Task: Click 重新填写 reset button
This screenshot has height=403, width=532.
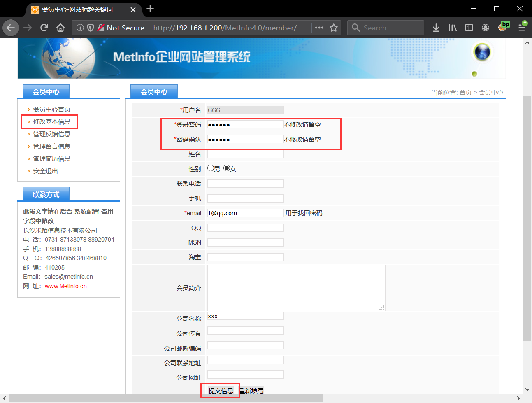Action: (251, 391)
